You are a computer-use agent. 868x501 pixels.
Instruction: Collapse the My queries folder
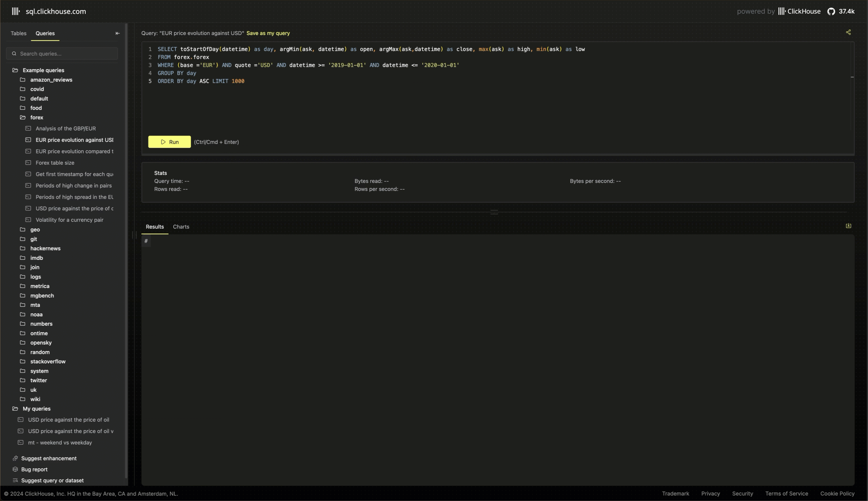pyautogui.click(x=36, y=409)
